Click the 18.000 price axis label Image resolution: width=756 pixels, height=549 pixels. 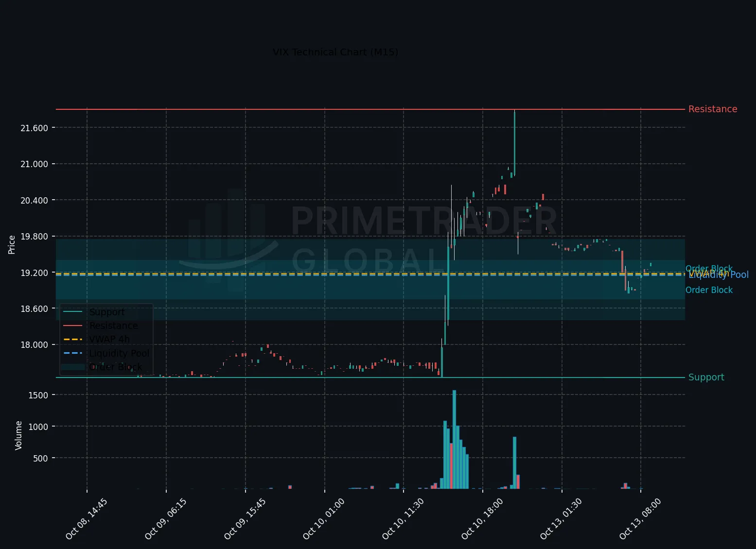[34, 345]
